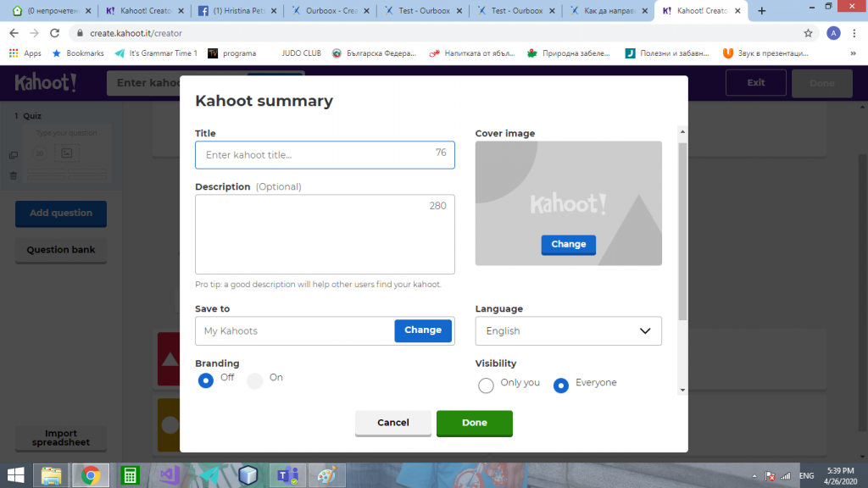Open Apps bookmark shortcut

click(x=25, y=53)
